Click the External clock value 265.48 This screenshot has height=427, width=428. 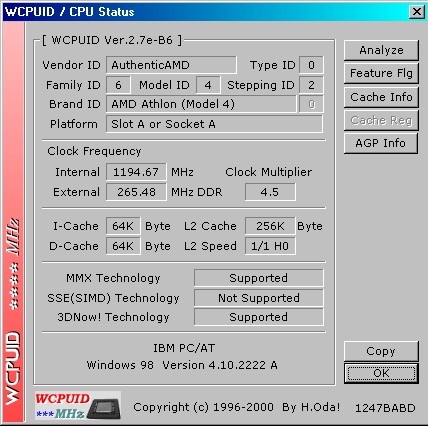pos(136,192)
